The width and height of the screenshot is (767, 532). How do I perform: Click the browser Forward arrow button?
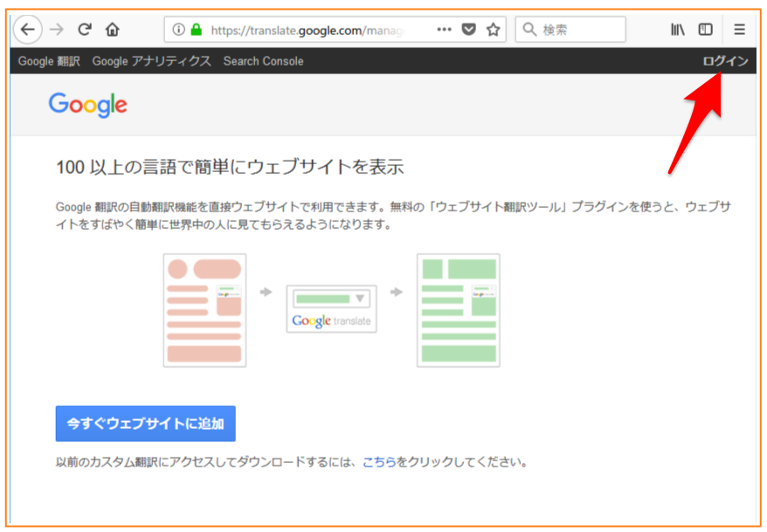(57, 30)
